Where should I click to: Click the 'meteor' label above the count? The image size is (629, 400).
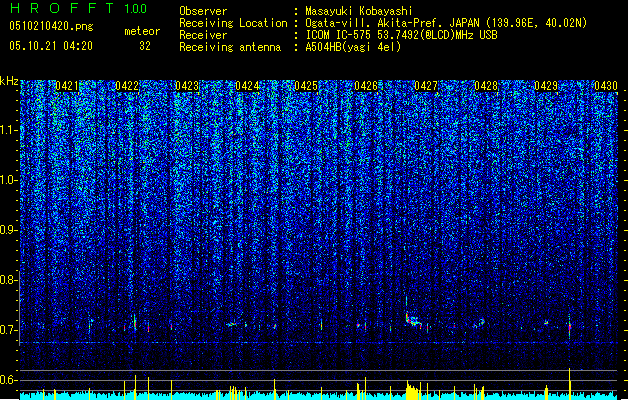(x=142, y=31)
